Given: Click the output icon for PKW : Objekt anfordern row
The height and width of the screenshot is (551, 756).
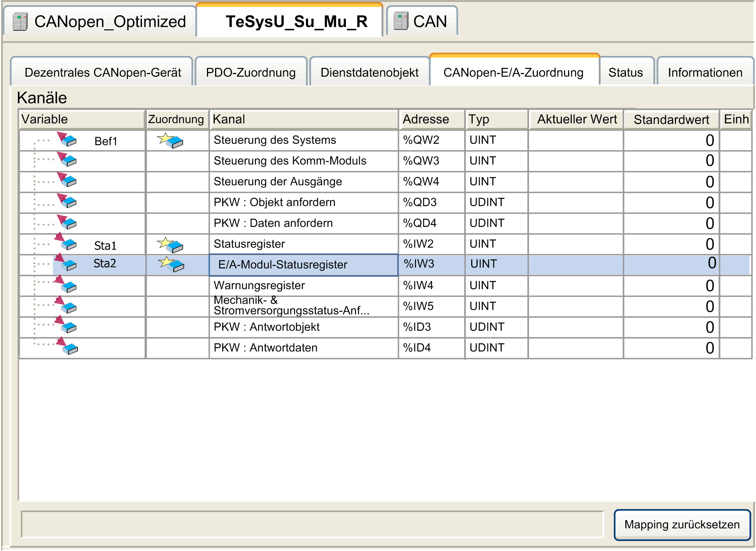Looking at the screenshot, I should coord(67,201).
